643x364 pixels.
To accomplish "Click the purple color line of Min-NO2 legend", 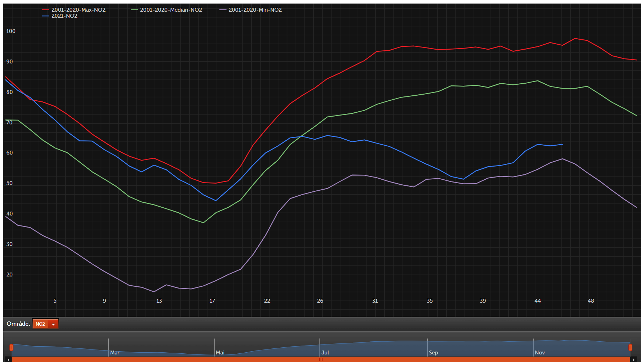I will click(223, 10).
